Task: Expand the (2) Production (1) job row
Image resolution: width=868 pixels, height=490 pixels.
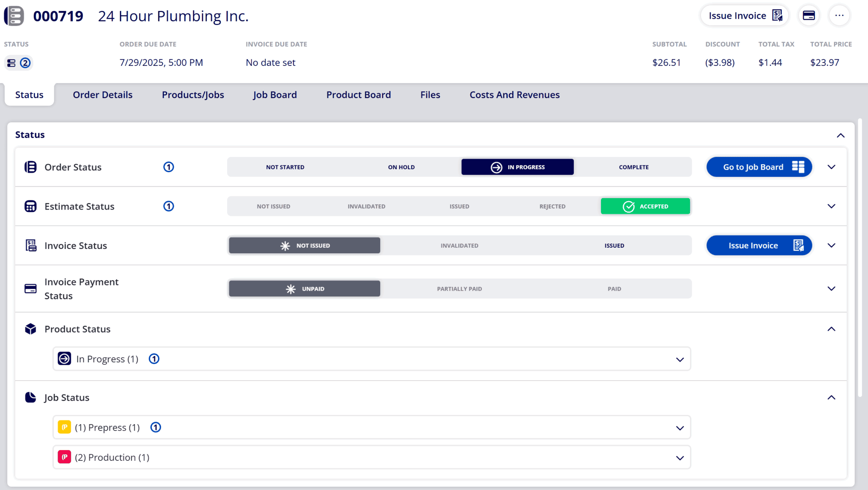Action: [x=680, y=457]
